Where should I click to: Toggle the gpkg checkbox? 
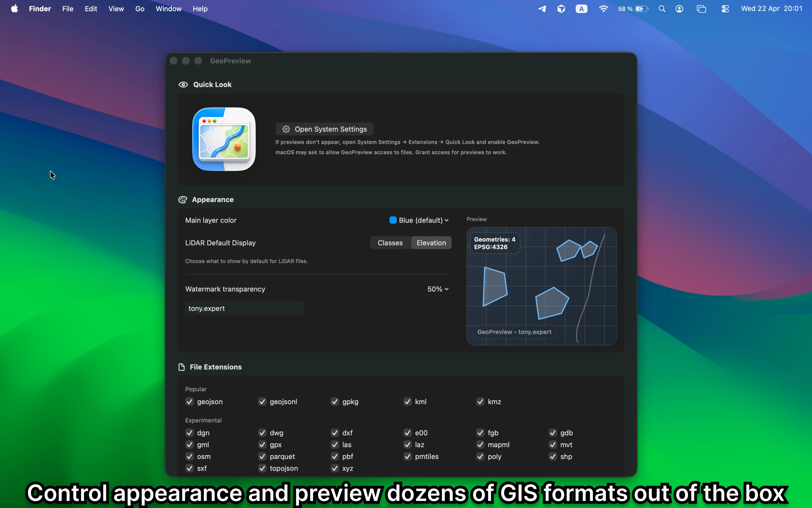[335, 402]
